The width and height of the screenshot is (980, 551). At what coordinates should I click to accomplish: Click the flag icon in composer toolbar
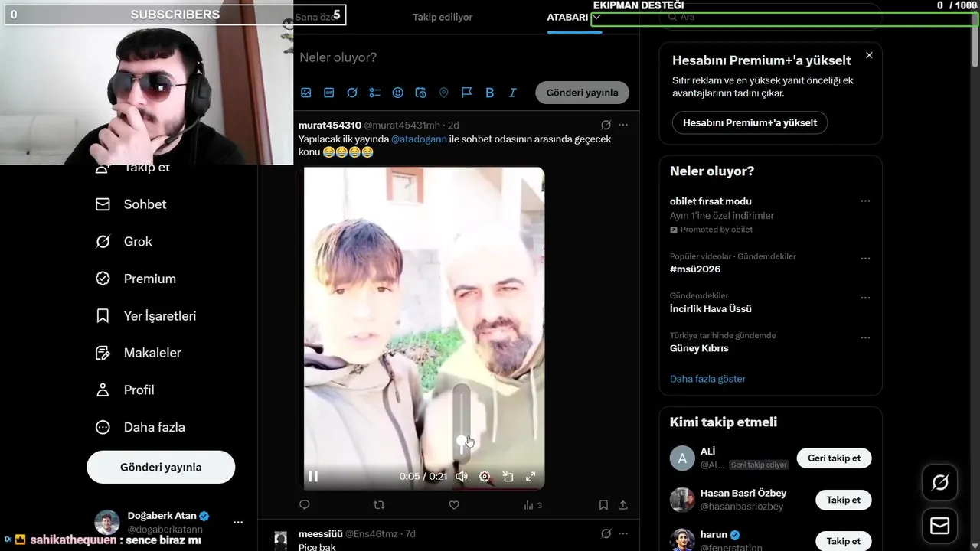coord(466,93)
